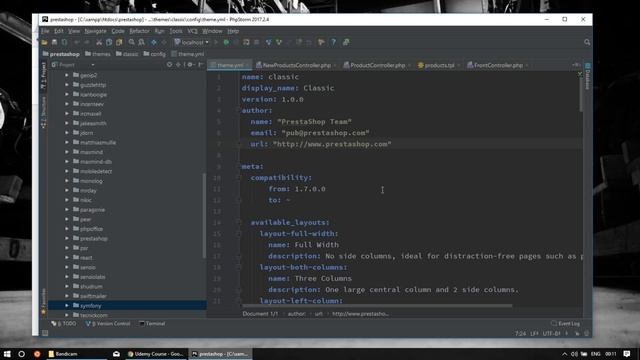
Task: Click the Synchronize toolbar icon
Action: [64, 42]
